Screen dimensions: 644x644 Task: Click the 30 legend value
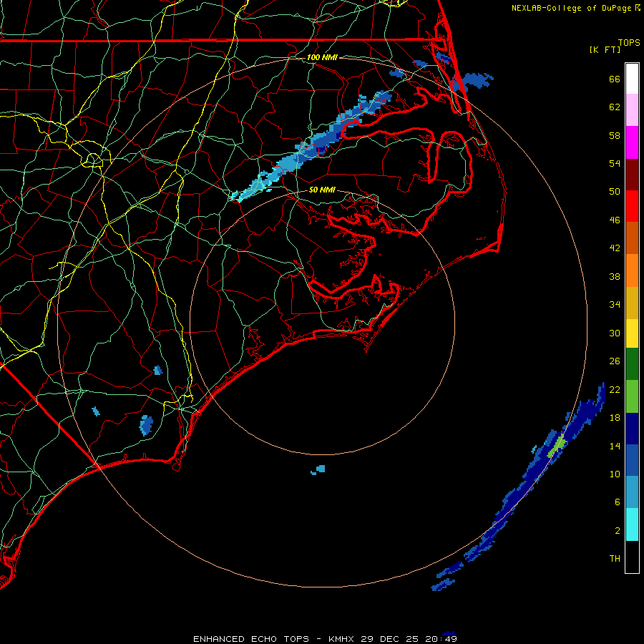click(x=615, y=333)
